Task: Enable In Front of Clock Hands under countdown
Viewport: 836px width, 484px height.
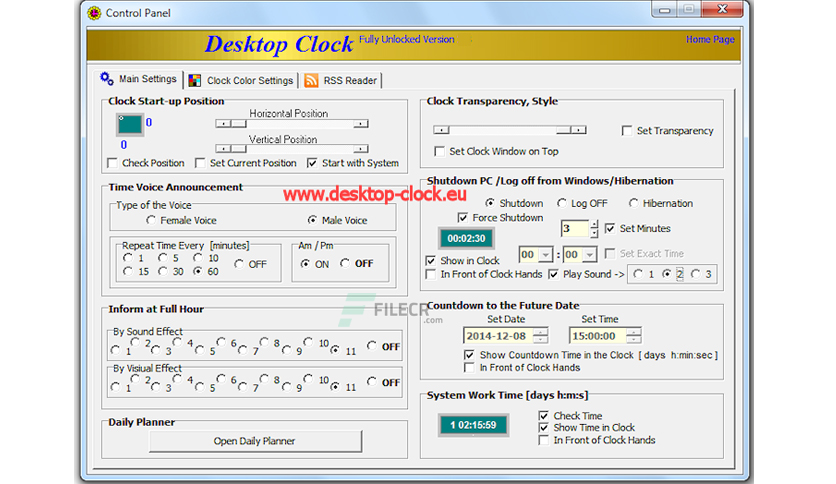Action: (469, 368)
